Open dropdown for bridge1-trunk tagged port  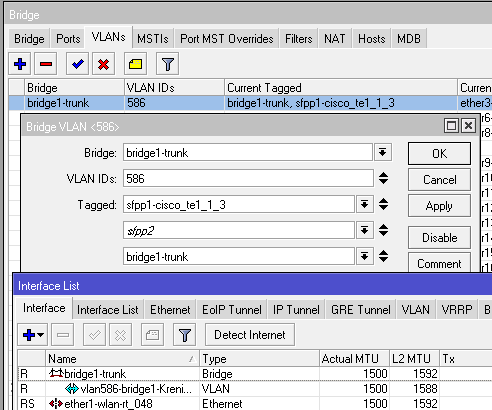pos(364,256)
